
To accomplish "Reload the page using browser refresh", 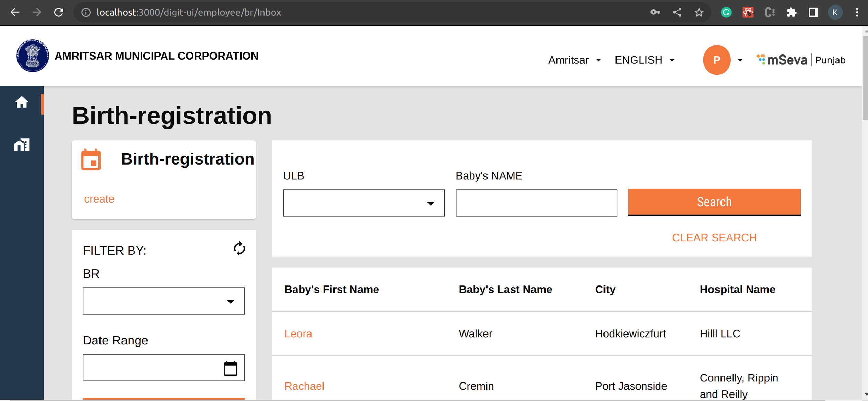I will (59, 12).
